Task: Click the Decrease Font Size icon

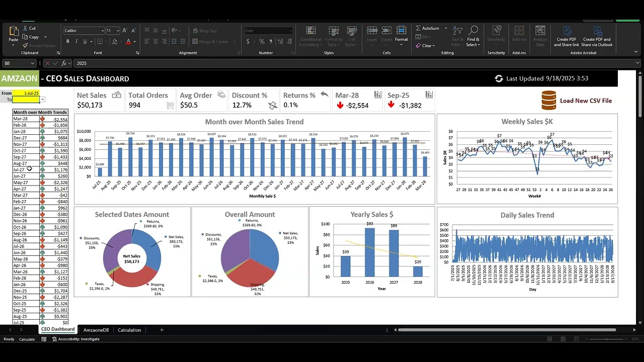Action: pos(133,31)
